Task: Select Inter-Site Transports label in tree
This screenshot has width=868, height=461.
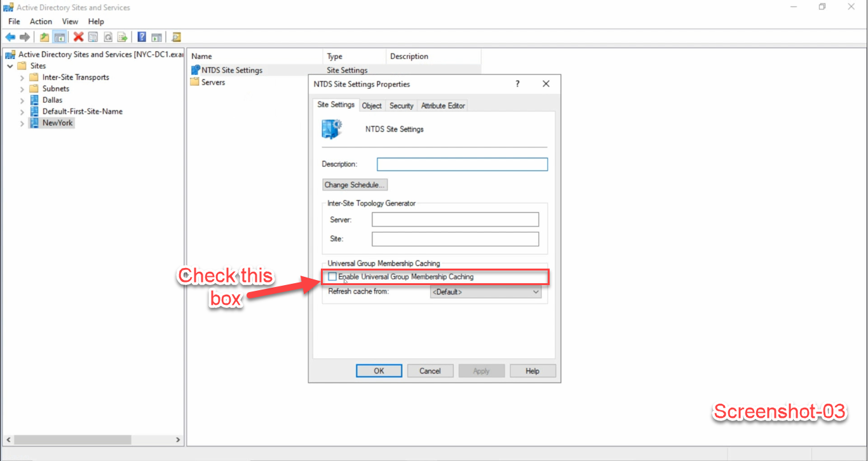Action: tap(76, 77)
